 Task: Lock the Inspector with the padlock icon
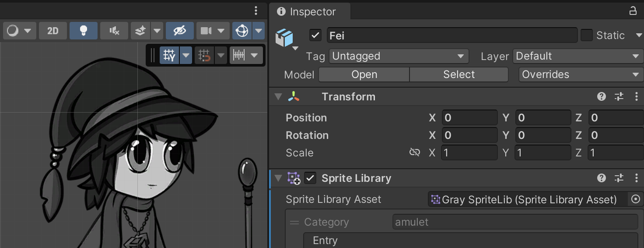coord(633,11)
